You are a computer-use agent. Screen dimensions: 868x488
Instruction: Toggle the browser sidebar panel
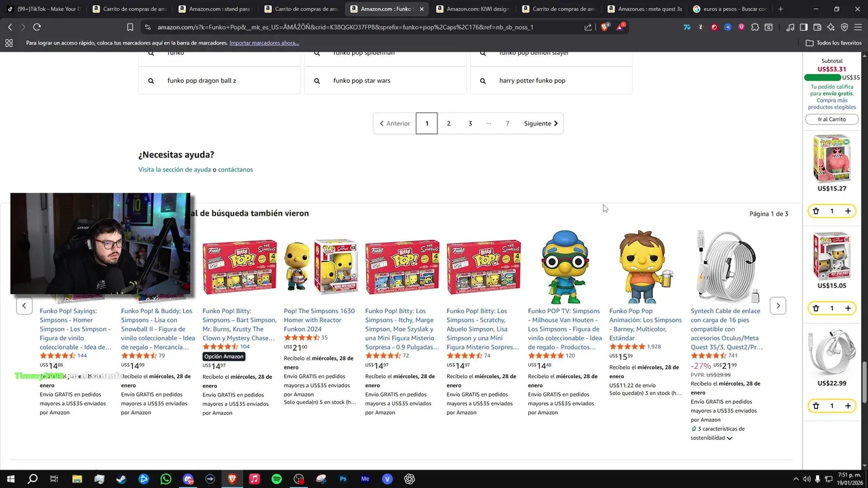coord(804,27)
